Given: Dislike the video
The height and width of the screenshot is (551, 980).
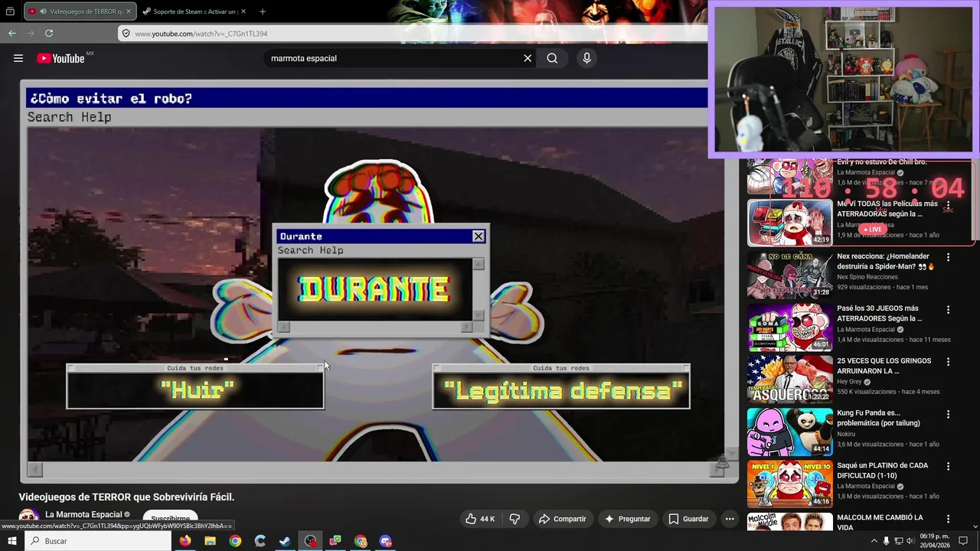Looking at the screenshot, I should click(514, 519).
